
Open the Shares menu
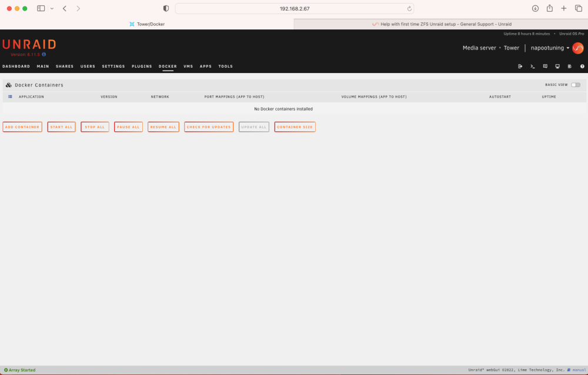[65, 67]
